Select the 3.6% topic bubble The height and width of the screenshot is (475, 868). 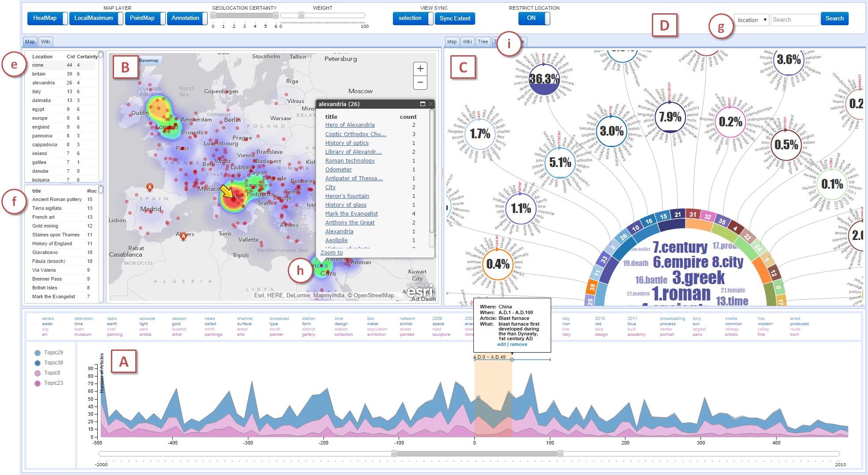(788, 60)
